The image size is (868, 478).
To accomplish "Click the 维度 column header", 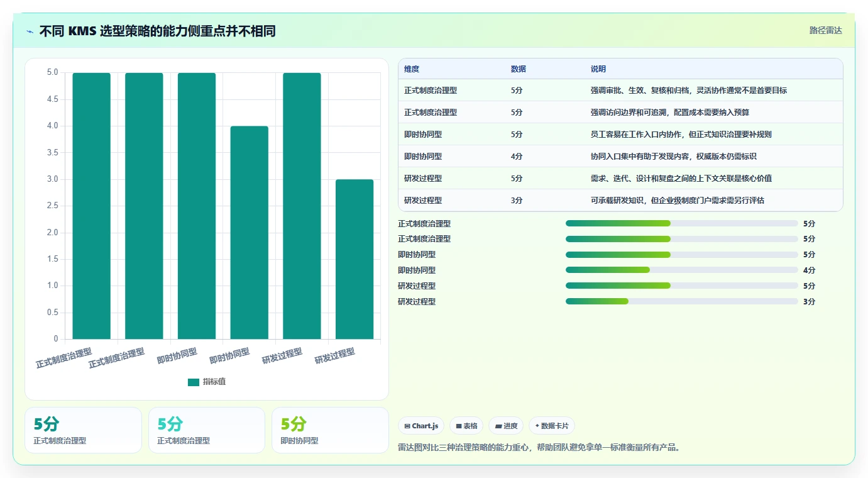I will tap(412, 69).
